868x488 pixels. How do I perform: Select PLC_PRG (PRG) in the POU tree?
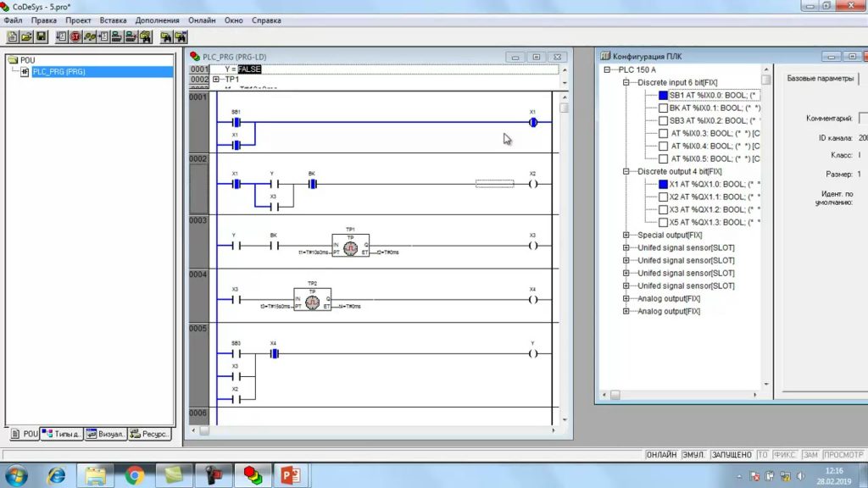58,72
